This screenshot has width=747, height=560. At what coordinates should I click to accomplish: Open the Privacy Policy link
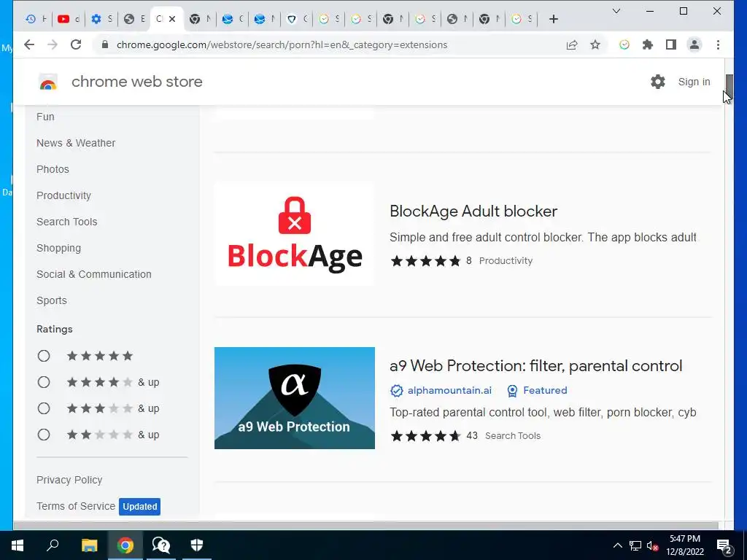coord(69,480)
